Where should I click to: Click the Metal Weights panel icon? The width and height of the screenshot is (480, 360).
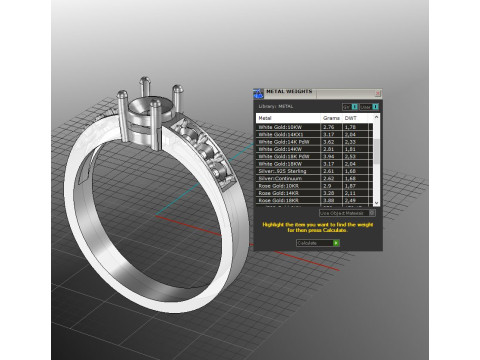tap(258, 94)
